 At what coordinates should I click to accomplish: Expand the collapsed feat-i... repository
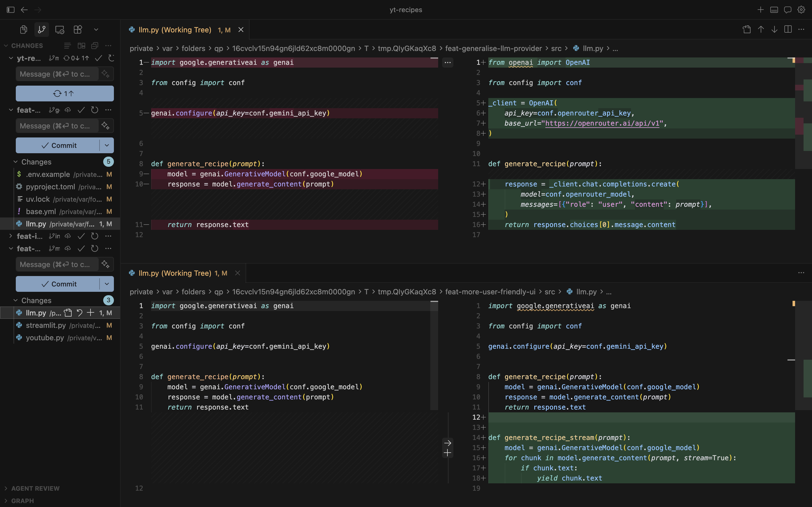(x=11, y=236)
